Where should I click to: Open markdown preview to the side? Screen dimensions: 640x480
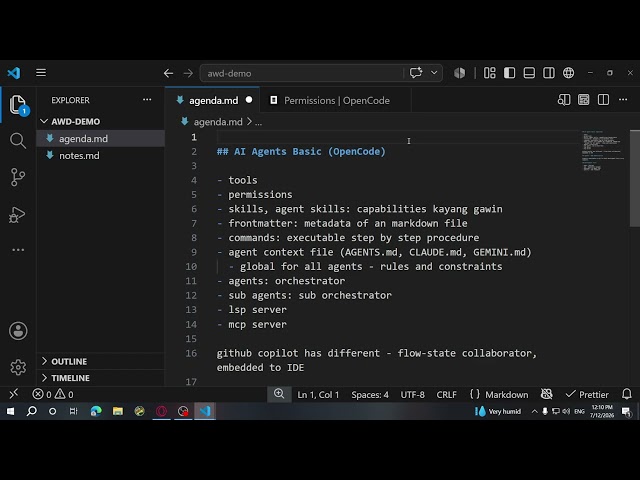tap(564, 100)
